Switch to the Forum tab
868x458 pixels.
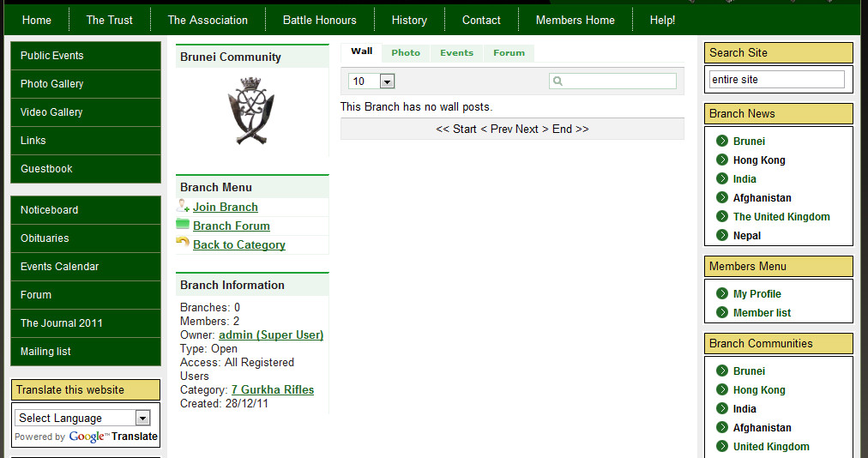click(509, 53)
